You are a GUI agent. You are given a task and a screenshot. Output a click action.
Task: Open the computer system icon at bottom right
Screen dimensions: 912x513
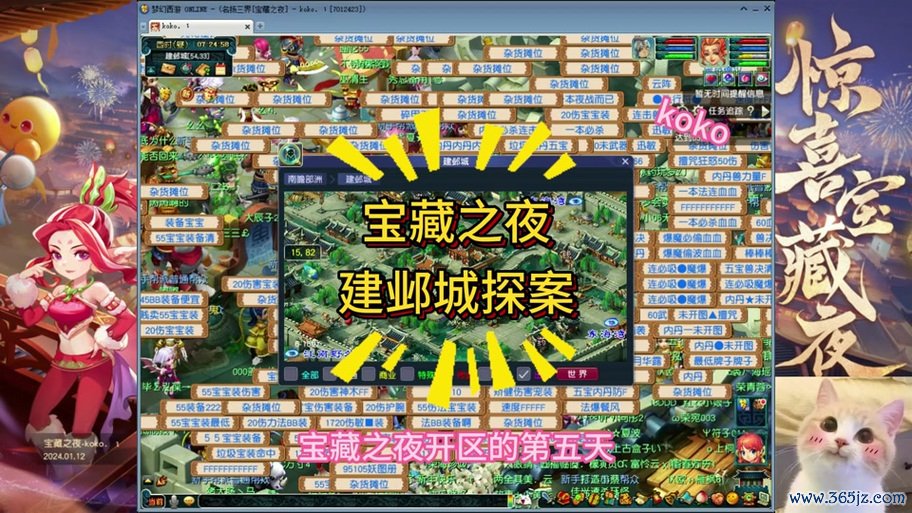(x=764, y=498)
